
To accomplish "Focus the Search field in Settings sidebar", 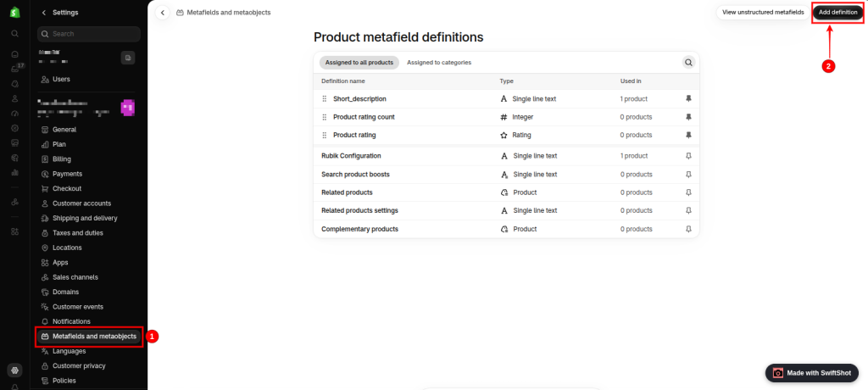I will click(88, 34).
